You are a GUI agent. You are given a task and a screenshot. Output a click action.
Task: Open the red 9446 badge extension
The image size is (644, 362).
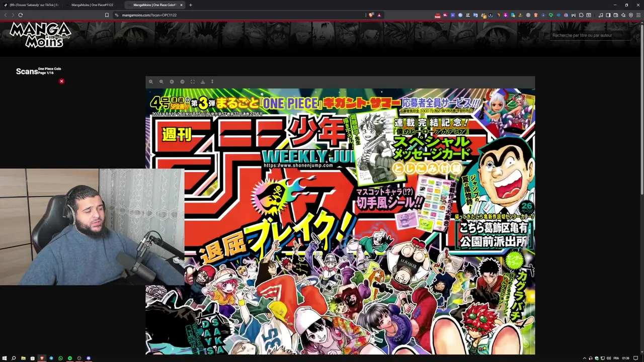438,16
